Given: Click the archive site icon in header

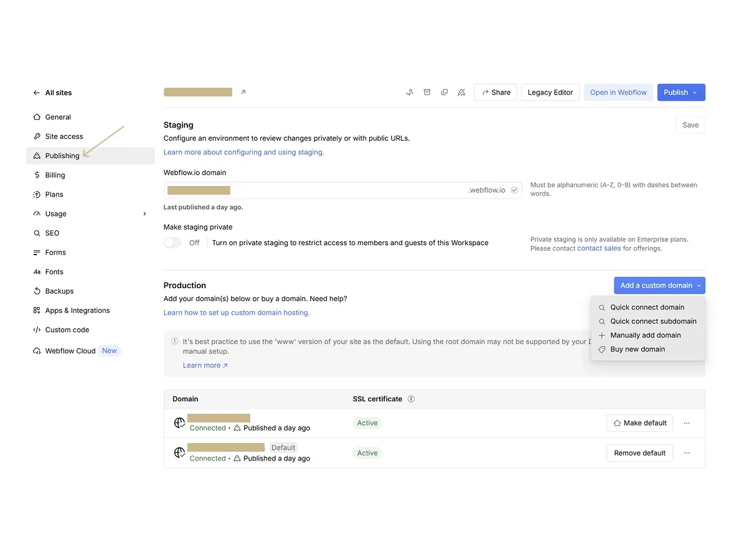Looking at the screenshot, I should click(x=427, y=92).
